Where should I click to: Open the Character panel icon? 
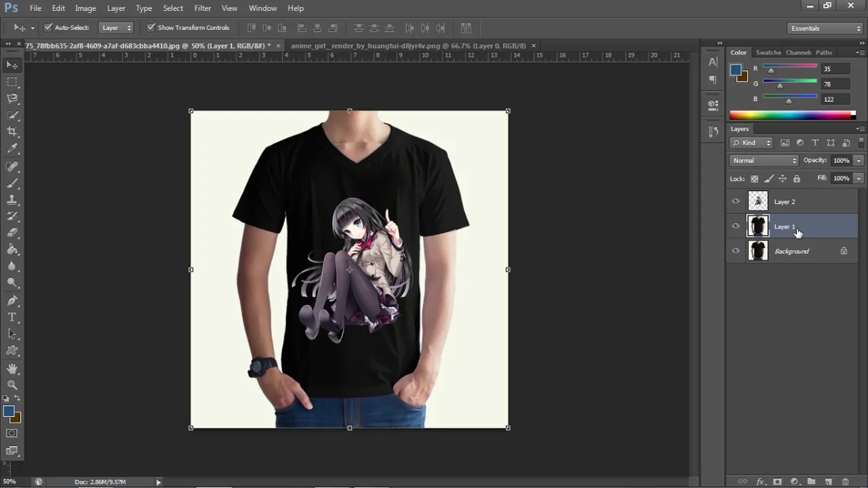click(x=713, y=62)
